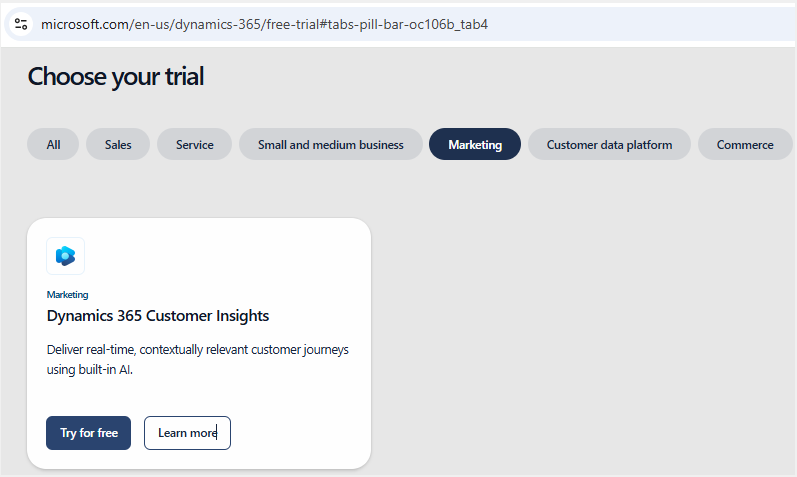The height and width of the screenshot is (477, 797).
Task: Click the Dynamics 365 Customer Insights logo icon
Action: [x=66, y=256]
